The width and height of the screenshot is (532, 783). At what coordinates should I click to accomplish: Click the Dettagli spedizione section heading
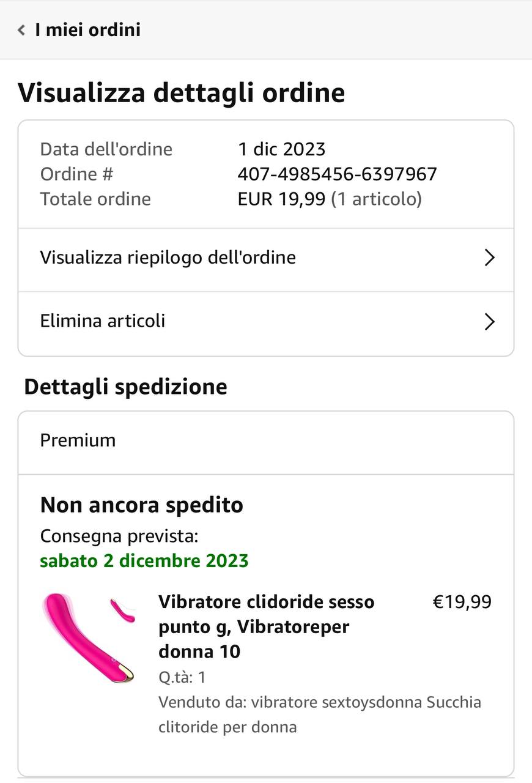(125, 387)
